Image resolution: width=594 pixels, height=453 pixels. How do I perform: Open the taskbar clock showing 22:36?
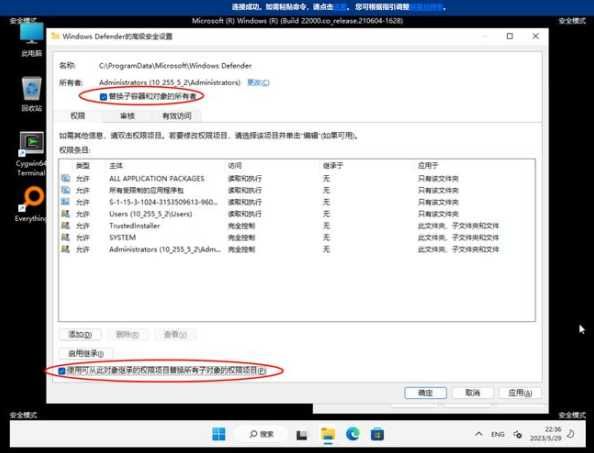[546, 434]
